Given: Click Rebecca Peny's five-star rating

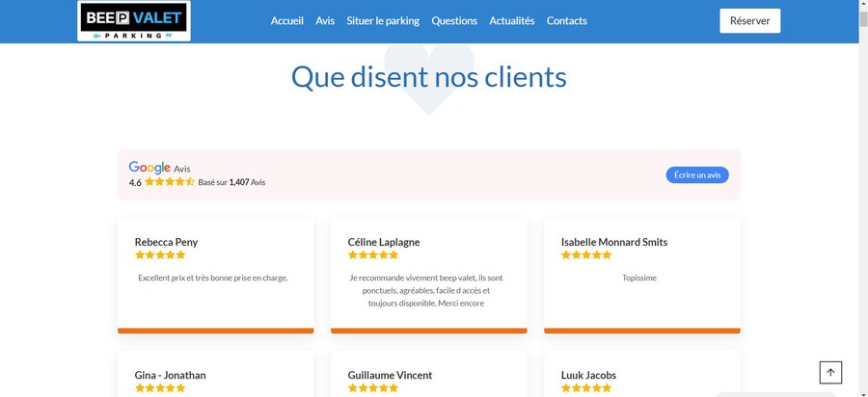Looking at the screenshot, I should [x=160, y=255].
